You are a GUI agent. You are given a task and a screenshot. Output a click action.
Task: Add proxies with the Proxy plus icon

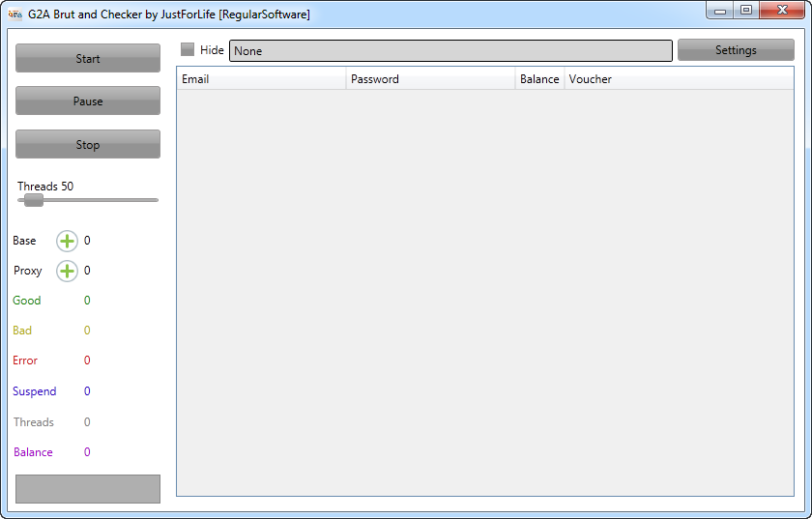pos(67,271)
